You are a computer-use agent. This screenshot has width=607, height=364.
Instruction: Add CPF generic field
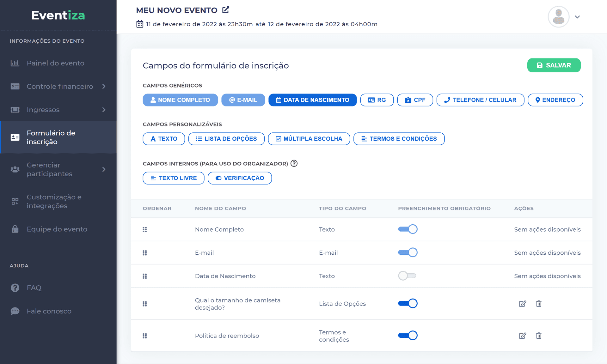(415, 100)
